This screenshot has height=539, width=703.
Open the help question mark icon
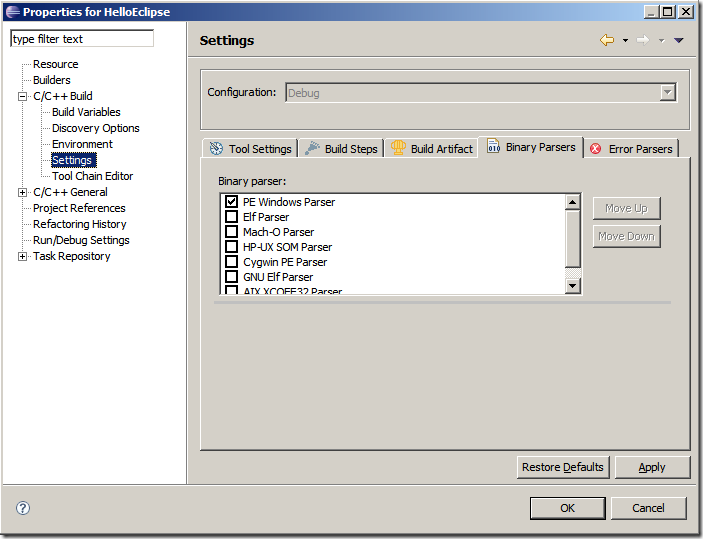(23, 508)
